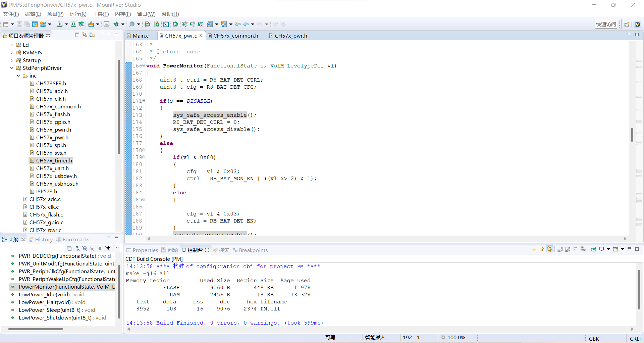Click the green dot outline filter
This screenshot has height=343, width=644.
point(100,248)
